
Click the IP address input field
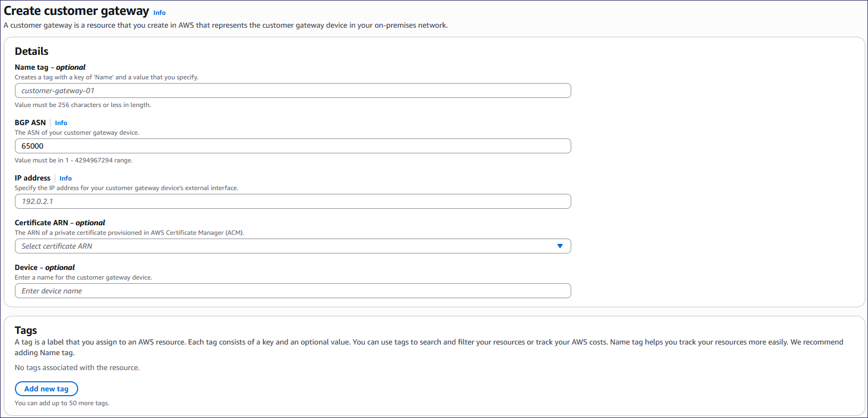coord(293,201)
